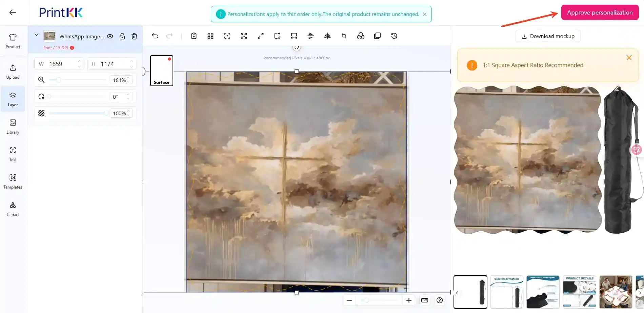Image resolution: width=644 pixels, height=313 pixels.
Task: Fit the image to the canvas width
Action: point(294,36)
